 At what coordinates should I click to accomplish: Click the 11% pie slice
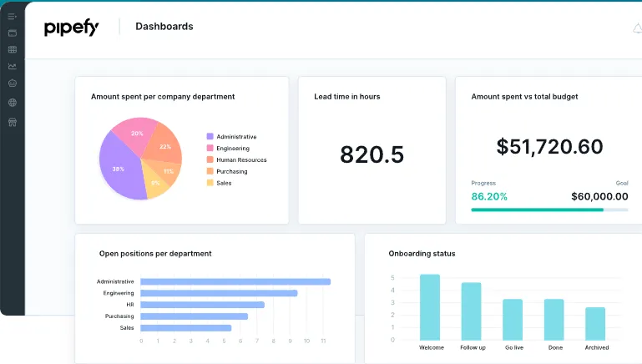[169, 171]
